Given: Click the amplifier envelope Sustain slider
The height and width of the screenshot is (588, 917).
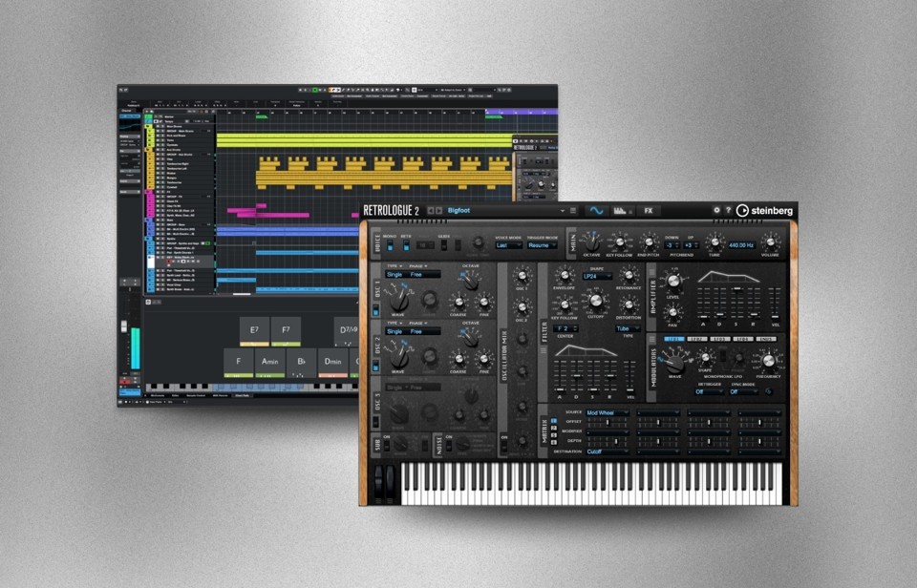Looking at the screenshot, I should pyautogui.click(x=736, y=303).
